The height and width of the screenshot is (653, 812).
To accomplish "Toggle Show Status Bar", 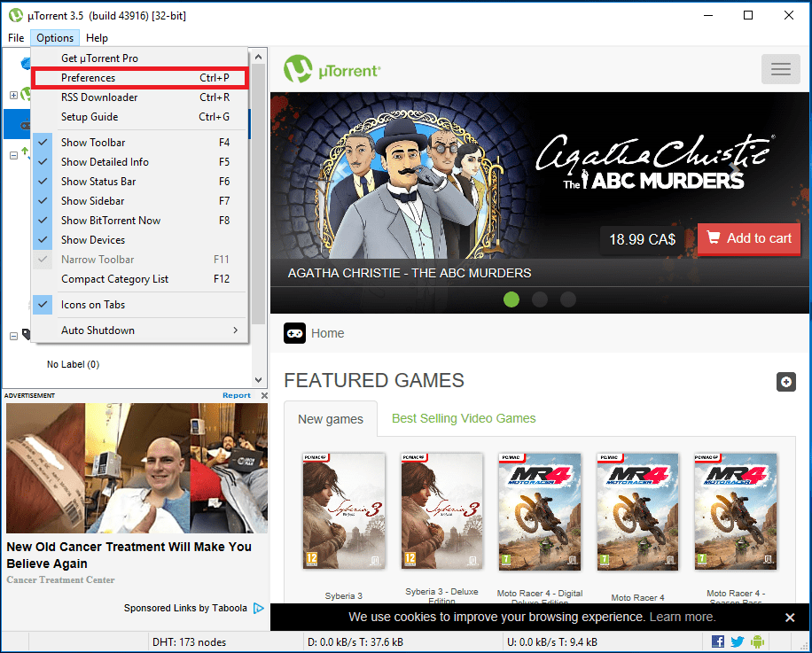I will (x=140, y=182).
